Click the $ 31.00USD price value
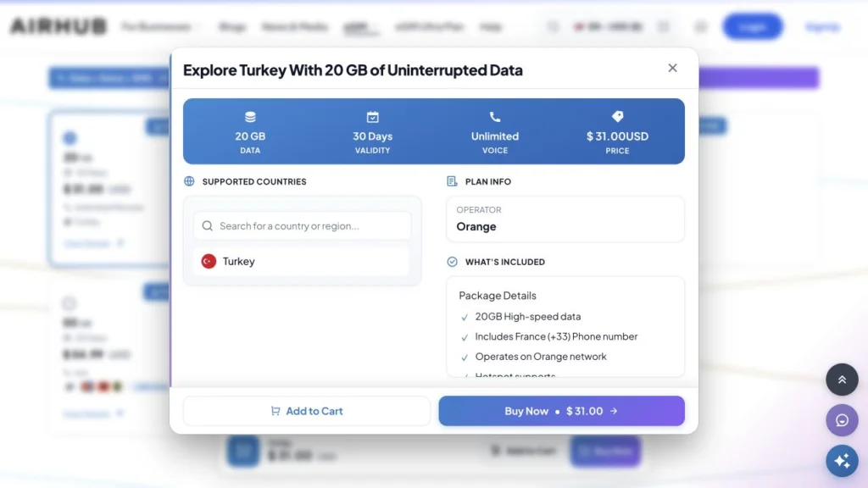Image resolution: width=868 pixels, height=488 pixels. click(x=617, y=136)
